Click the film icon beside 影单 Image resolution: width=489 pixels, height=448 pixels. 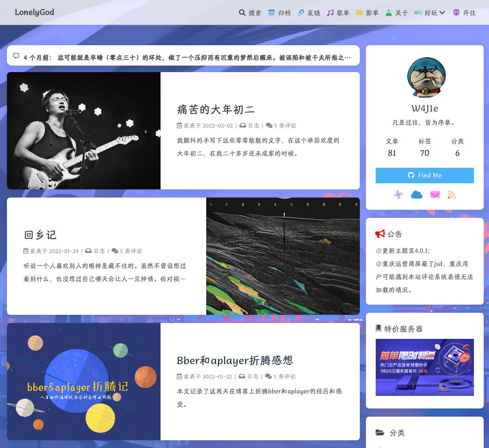click(359, 13)
